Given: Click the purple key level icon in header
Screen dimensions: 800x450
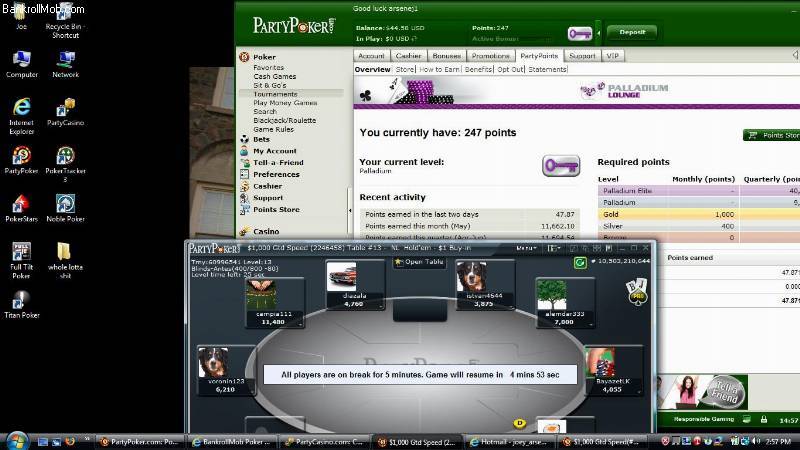Looking at the screenshot, I should click(580, 34).
